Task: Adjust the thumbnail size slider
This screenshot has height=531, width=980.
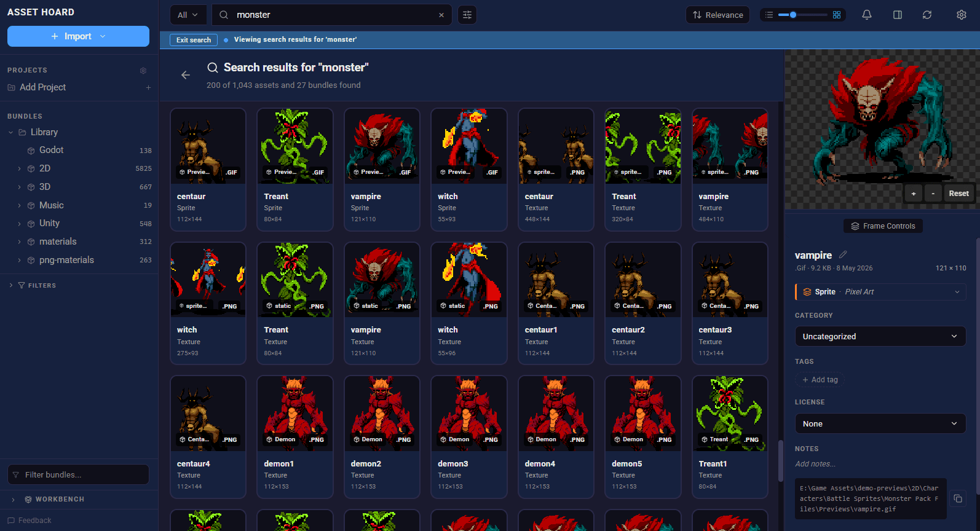Action: pos(802,15)
